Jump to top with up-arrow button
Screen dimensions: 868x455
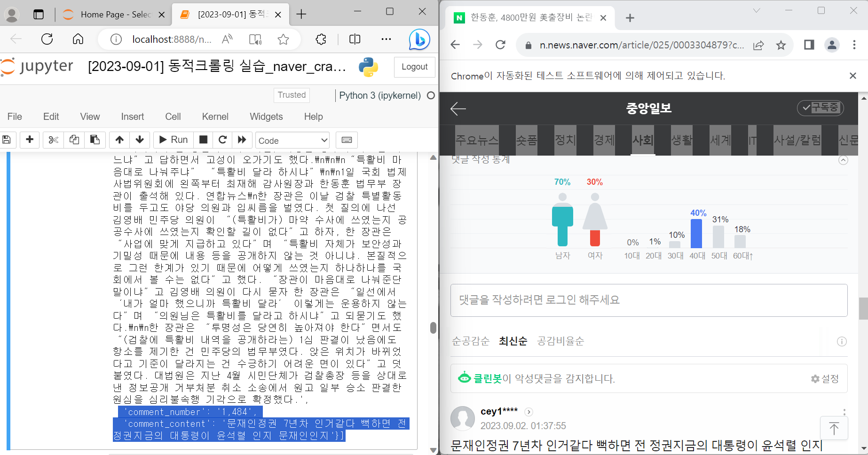(x=834, y=428)
